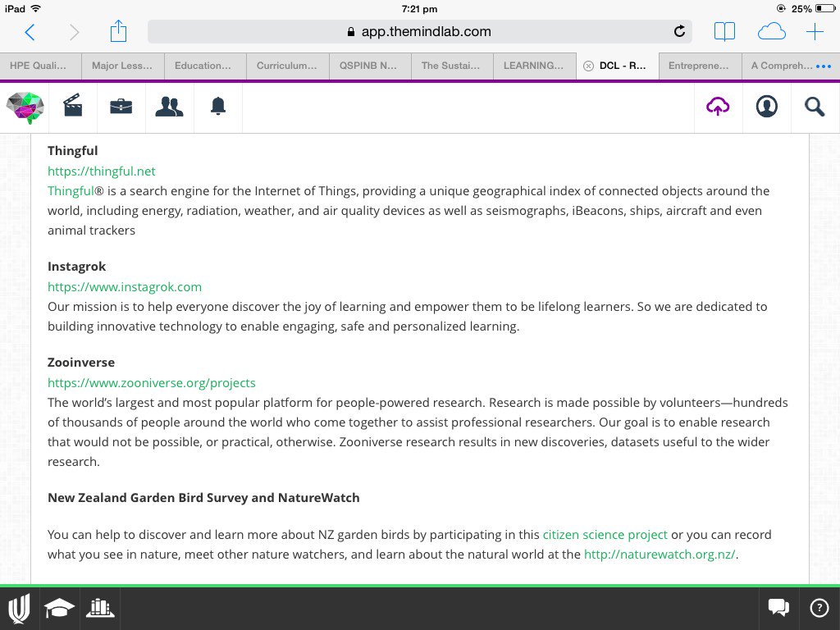840x630 pixels.
Task: Open help with the question mark icon
Action: 819,608
